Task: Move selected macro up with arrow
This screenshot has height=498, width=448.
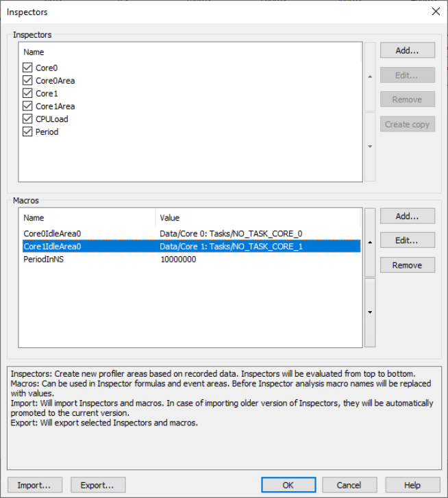Action: (370, 242)
